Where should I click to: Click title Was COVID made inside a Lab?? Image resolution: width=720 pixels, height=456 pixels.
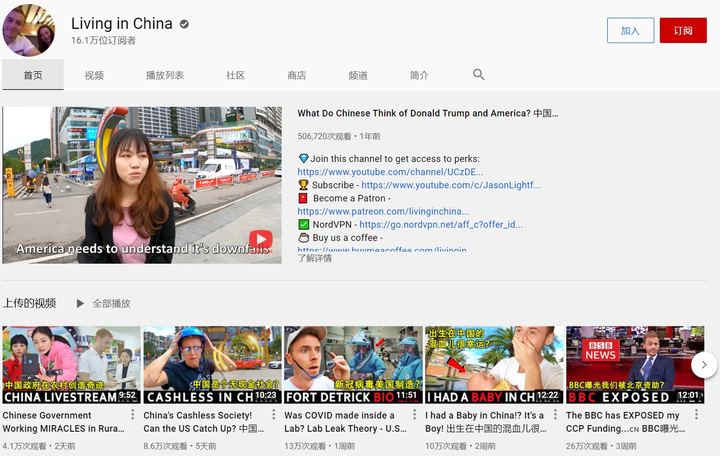[345, 422]
